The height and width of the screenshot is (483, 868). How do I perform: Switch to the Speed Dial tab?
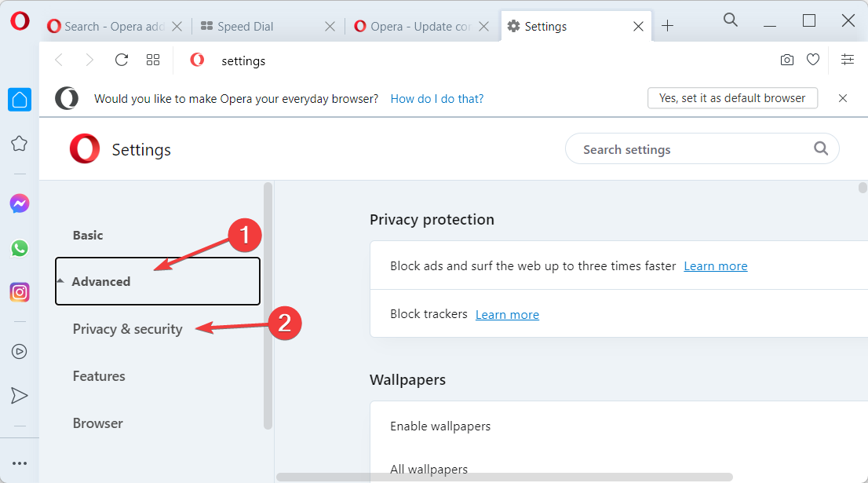click(268, 26)
